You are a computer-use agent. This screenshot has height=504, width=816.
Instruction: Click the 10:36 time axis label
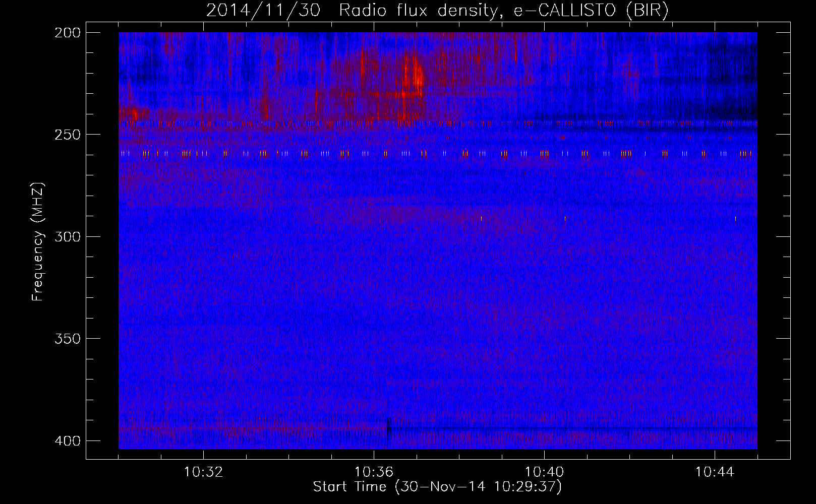(374, 472)
